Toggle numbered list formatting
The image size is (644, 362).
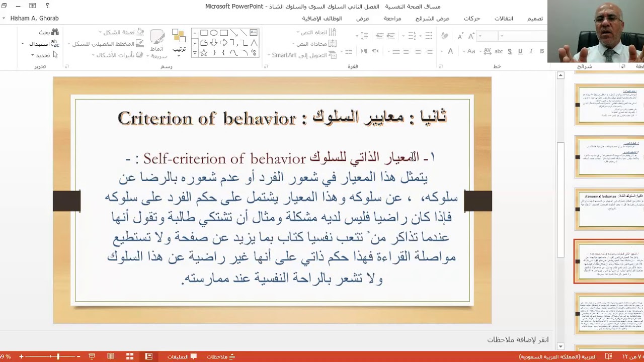[412, 36]
